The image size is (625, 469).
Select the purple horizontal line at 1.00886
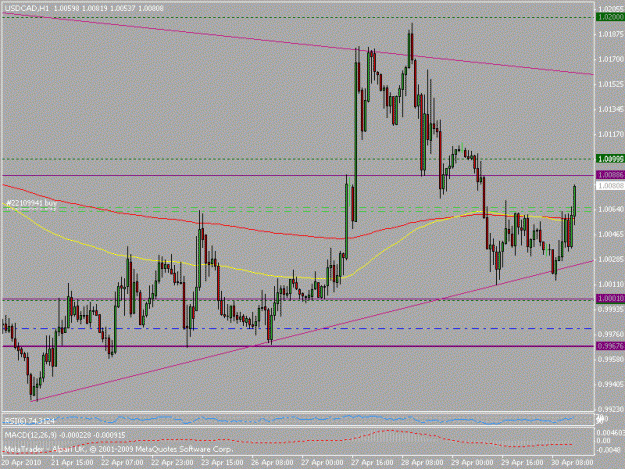point(298,175)
